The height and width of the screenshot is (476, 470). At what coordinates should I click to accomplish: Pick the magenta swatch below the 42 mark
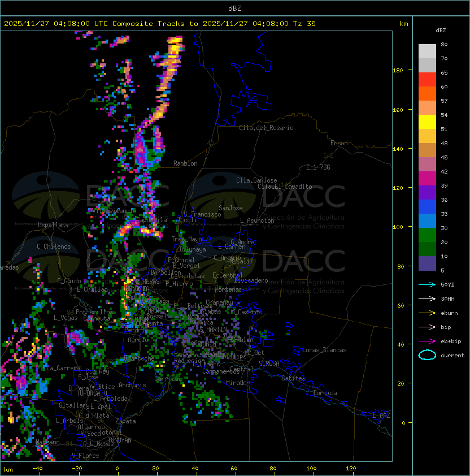pos(427,178)
